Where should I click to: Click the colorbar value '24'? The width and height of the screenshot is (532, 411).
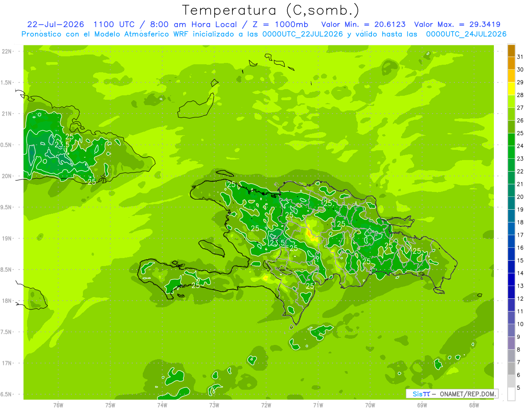520,146
